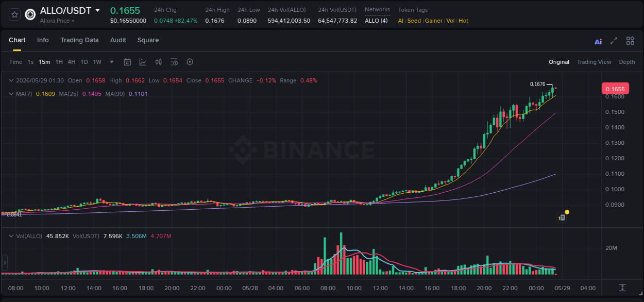Select the 15m interval
The height and width of the screenshot is (302, 644).
pos(44,62)
